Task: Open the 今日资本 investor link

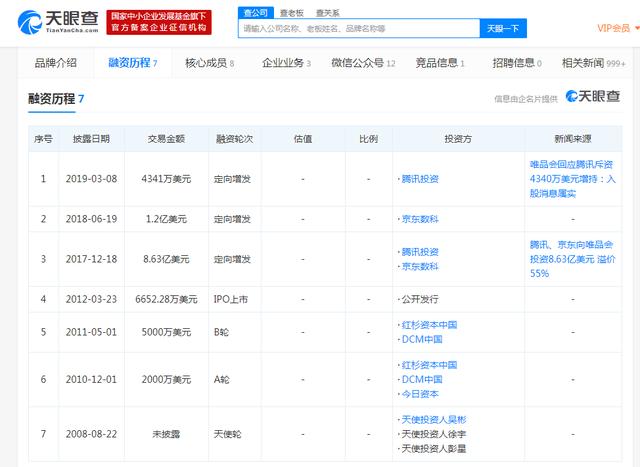Action: pos(420,394)
